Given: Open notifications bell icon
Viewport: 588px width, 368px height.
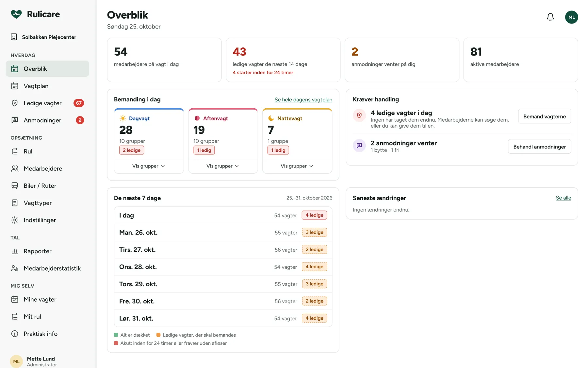Looking at the screenshot, I should 550,17.
